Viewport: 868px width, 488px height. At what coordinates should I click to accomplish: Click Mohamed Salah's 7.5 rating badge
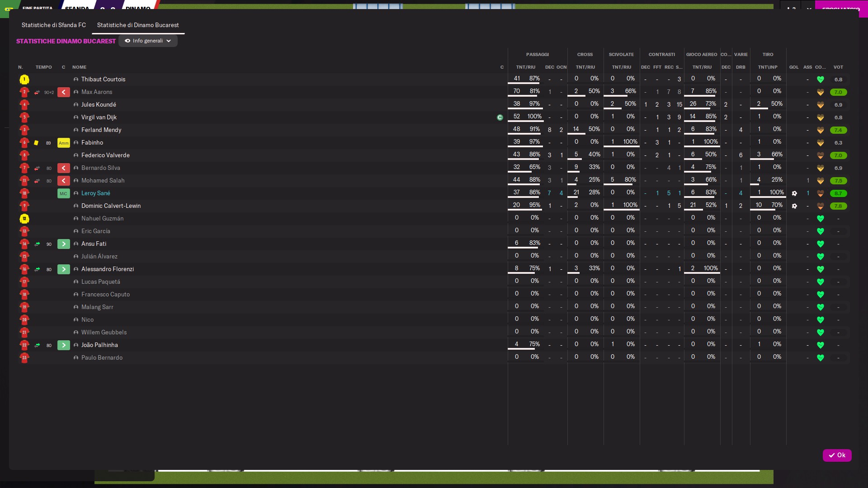(x=838, y=181)
